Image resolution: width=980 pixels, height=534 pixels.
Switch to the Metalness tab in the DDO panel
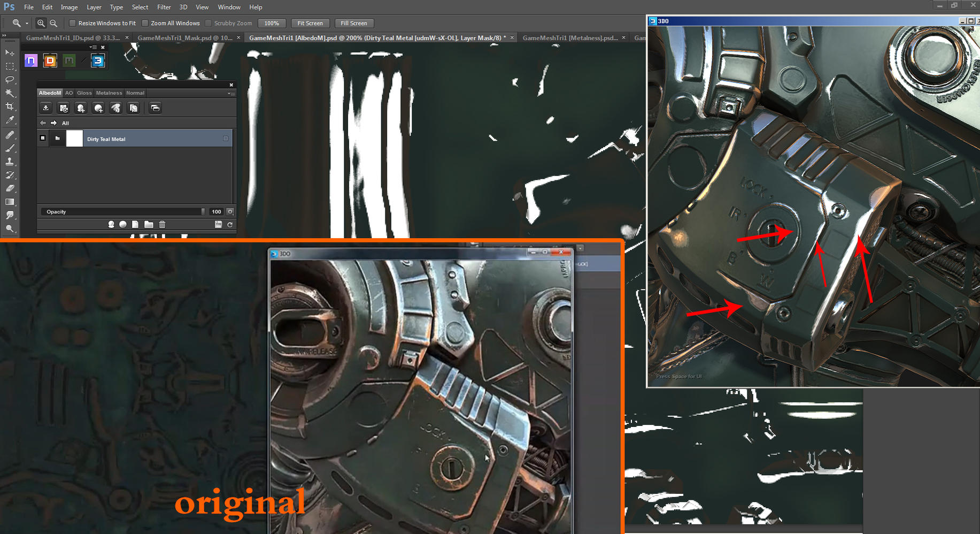pos(109,93)
